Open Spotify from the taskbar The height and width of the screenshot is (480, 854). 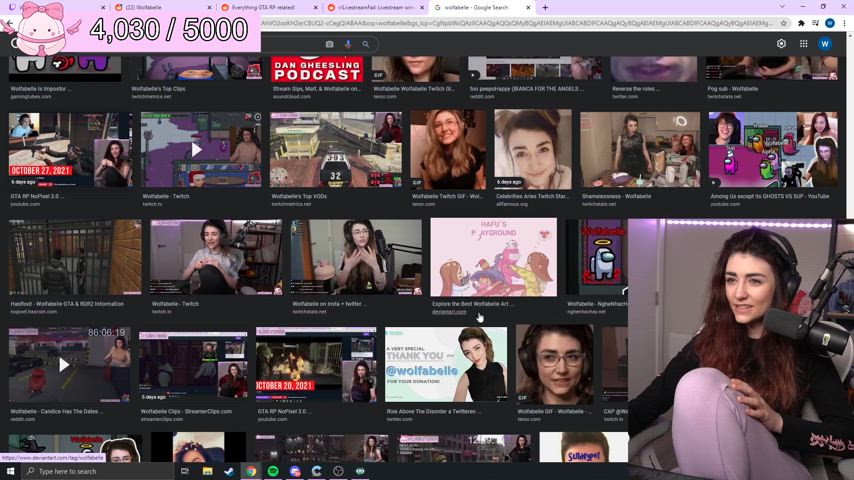tap(273, 471)
